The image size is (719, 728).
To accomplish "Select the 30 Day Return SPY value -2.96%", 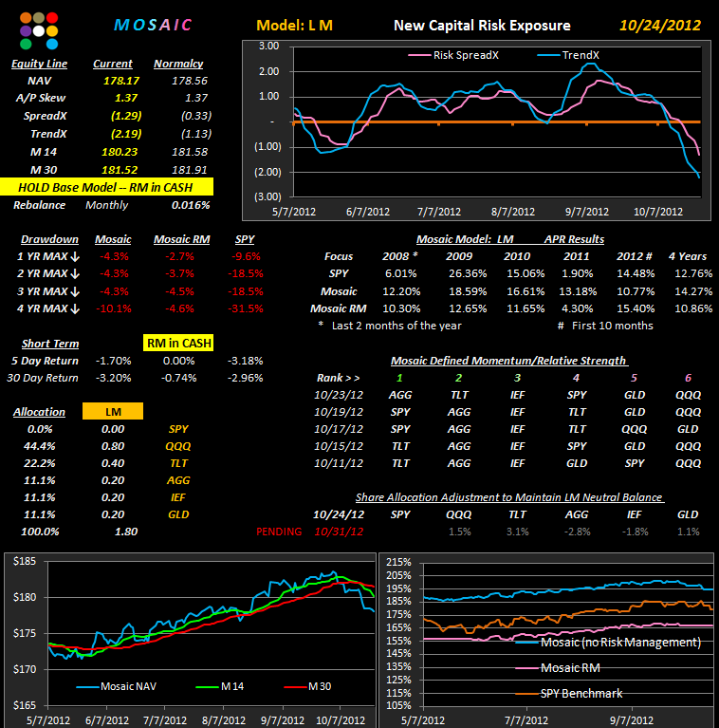I will 245,378.
